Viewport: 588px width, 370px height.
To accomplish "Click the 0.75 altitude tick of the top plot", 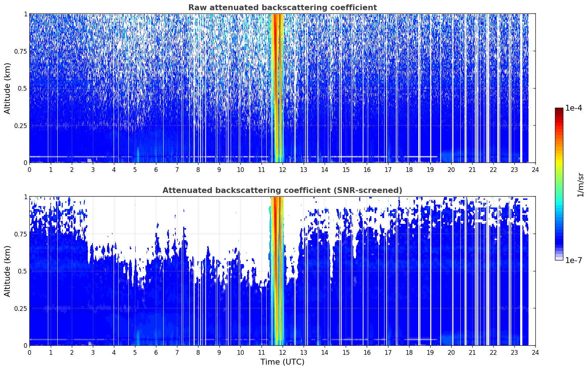I will [x=21, y=52].
